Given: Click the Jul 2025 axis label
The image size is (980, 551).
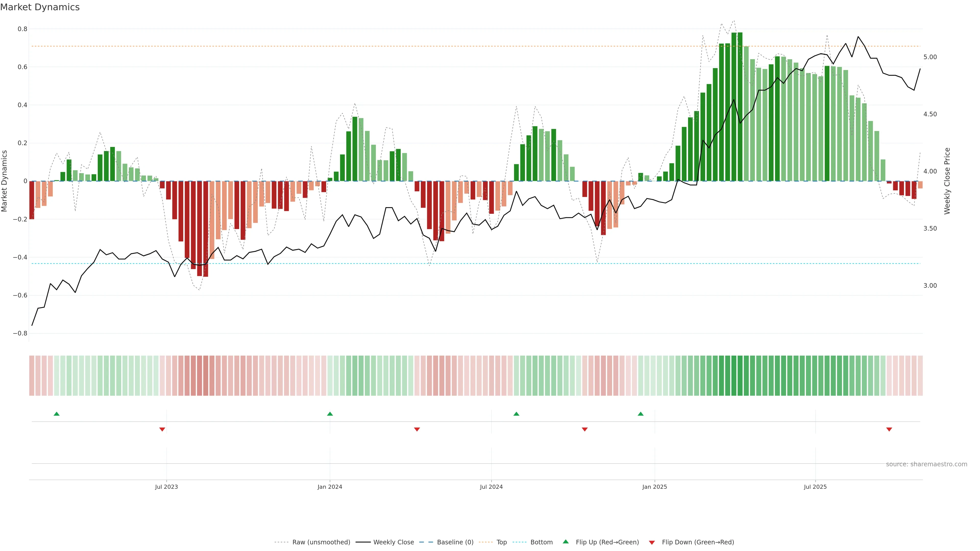Looking at the screenshot, I should (815, 487).
